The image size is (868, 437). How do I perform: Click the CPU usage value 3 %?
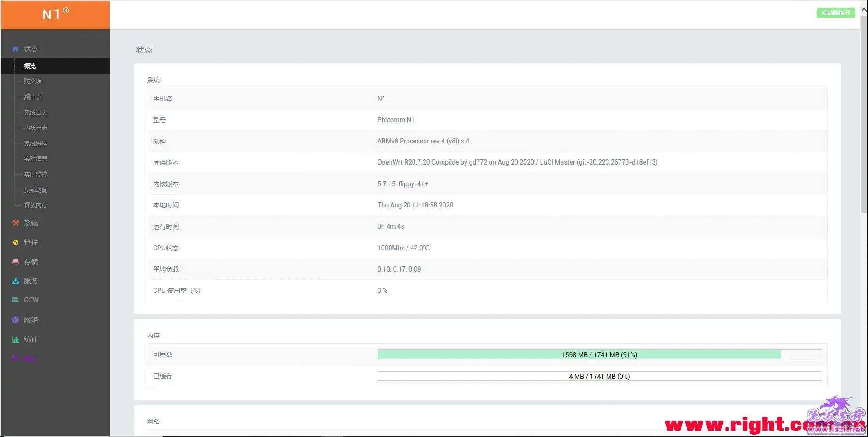click(382, 290)
